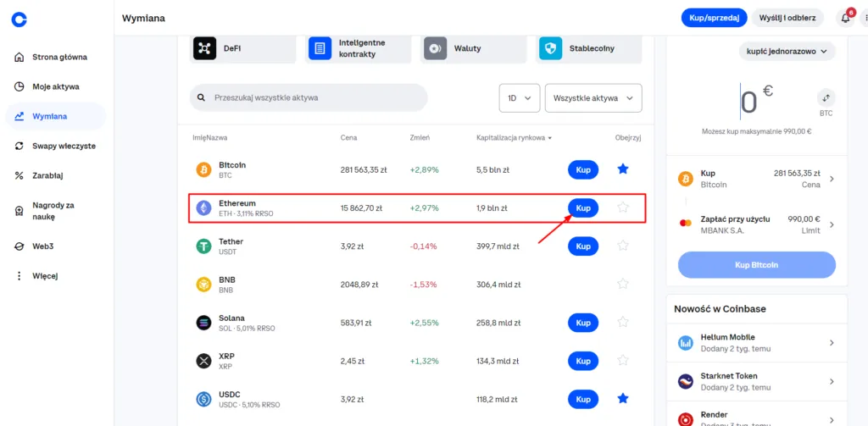
Task: Open the notifications bell icon
Action: click(x=845, y=19)
